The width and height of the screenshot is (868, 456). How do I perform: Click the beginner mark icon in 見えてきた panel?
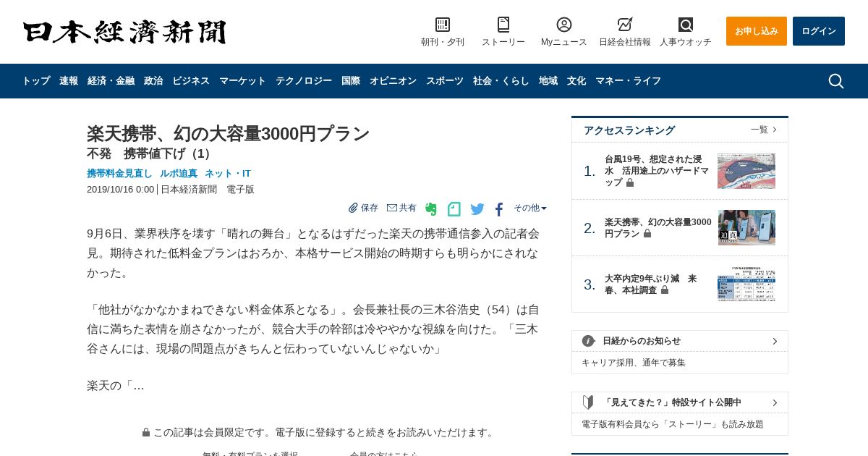pos(588,402)
